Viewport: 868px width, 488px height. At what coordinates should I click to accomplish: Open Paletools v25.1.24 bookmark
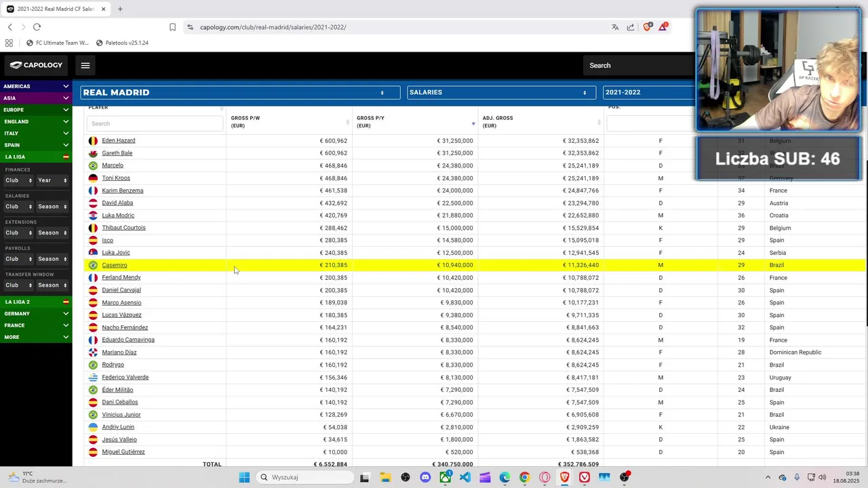click(x=122, y=43)
